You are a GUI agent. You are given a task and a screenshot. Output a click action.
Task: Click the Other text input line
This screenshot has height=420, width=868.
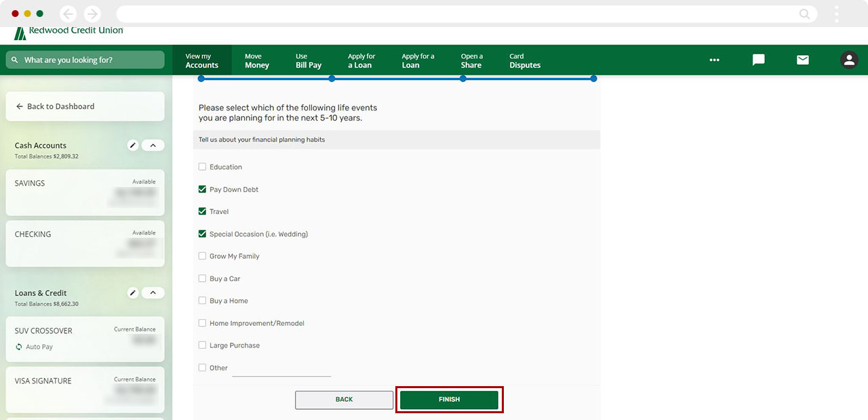(281, 369)
